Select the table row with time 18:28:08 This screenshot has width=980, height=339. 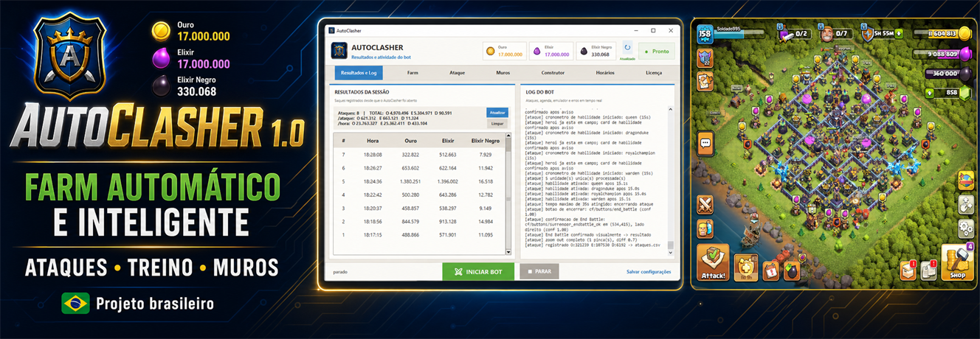[419, 155]
